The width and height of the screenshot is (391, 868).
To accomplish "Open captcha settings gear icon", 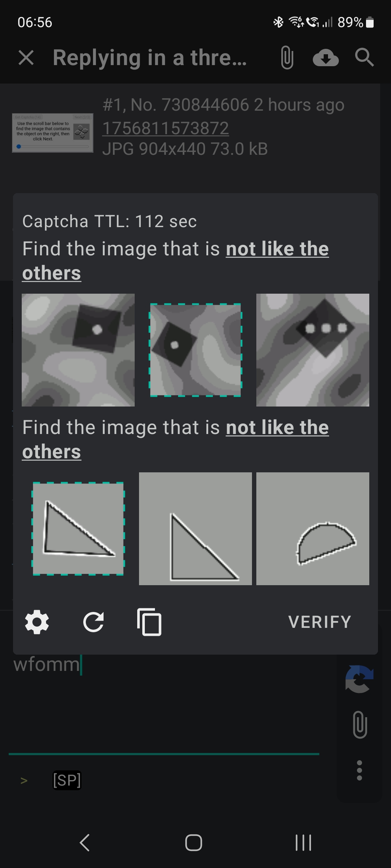I will 37,622.
